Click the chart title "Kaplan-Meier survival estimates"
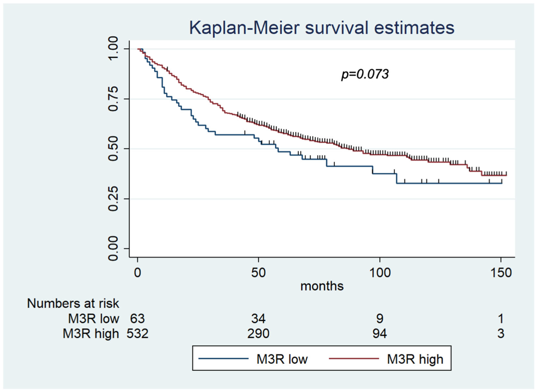The image size is (538, 392). (x=321, y=28)
